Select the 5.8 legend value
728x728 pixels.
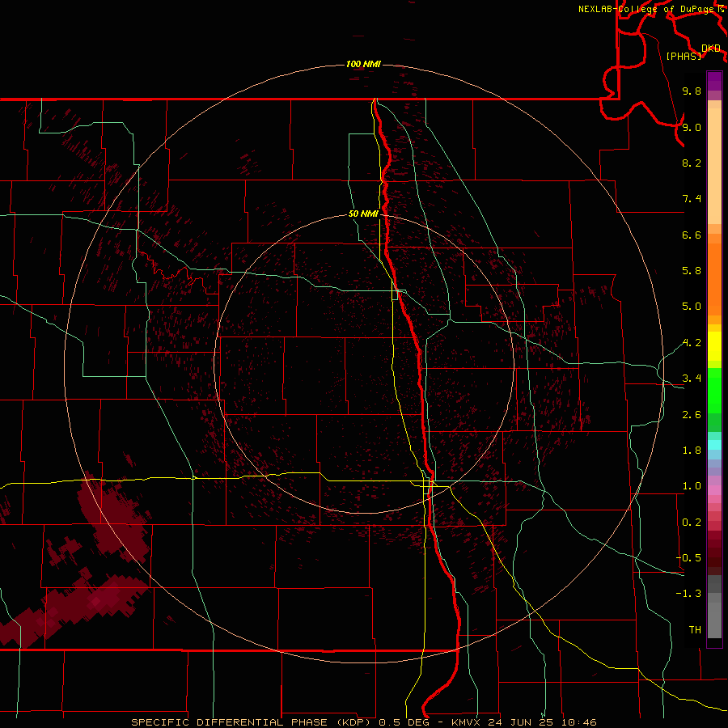pyautogui.click(x=692, y=271)
